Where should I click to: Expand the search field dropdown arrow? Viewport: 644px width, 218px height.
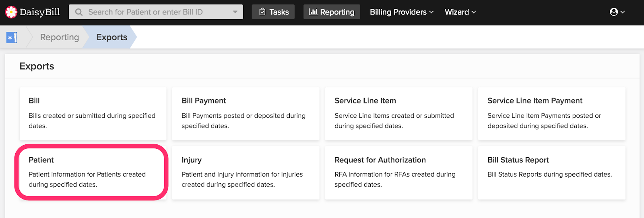(235, 12)
